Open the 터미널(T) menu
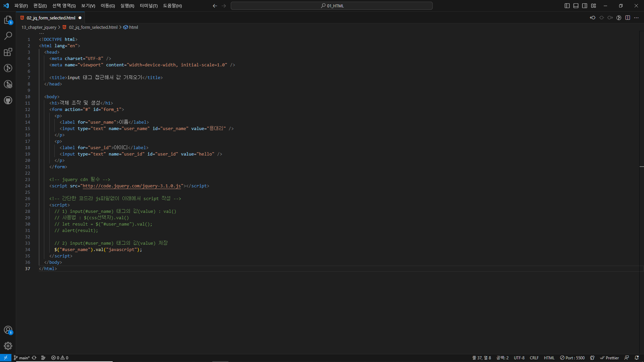 click(149, 6)
